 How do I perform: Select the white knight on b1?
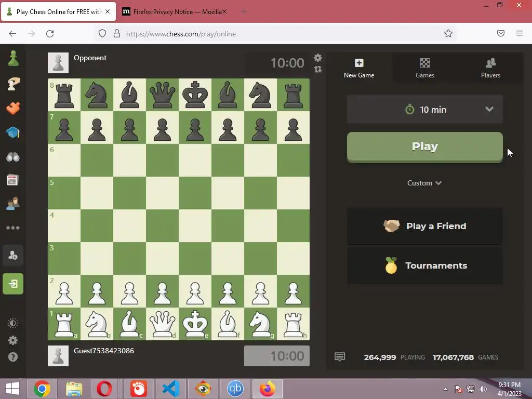[x=97, y=324]
